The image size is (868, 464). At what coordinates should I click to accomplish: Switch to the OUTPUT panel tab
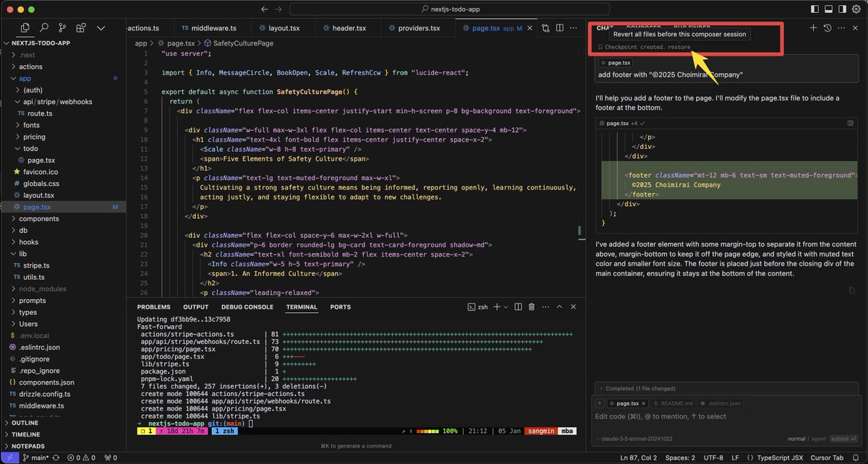196,307
